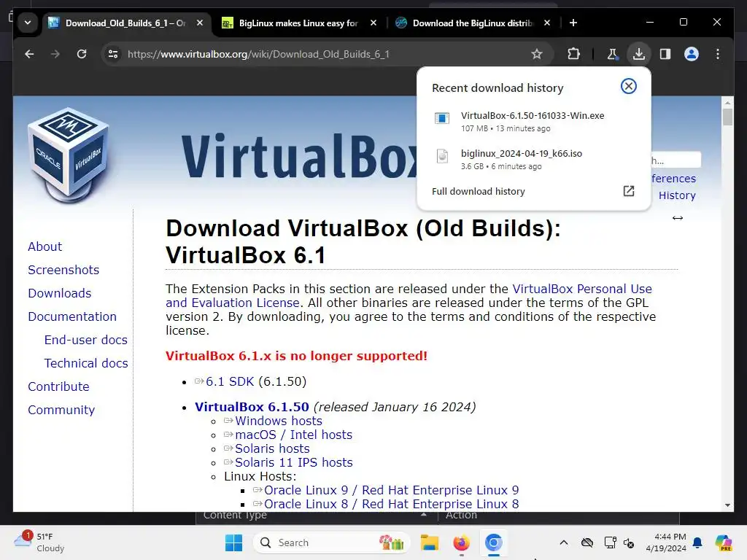This screenshot has width=747, height=560.
Task: Open the Extensions puzzle icon
Action: click(x=573, y=54)
